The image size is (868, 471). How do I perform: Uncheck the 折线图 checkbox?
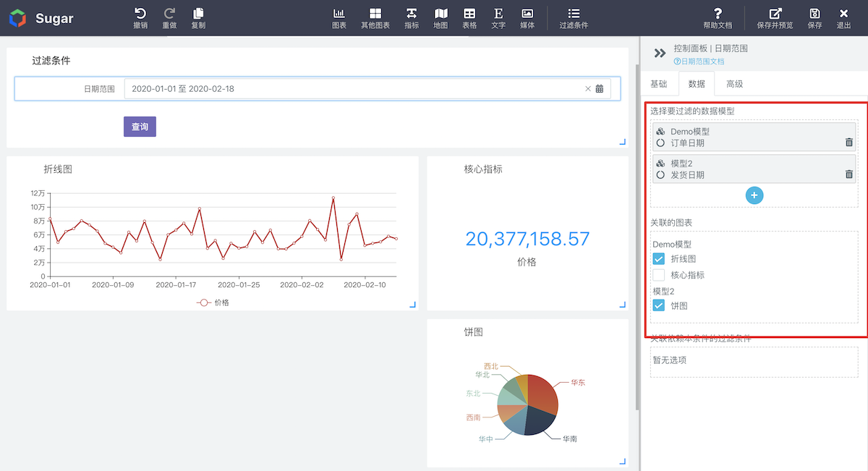tap(659, 259)
